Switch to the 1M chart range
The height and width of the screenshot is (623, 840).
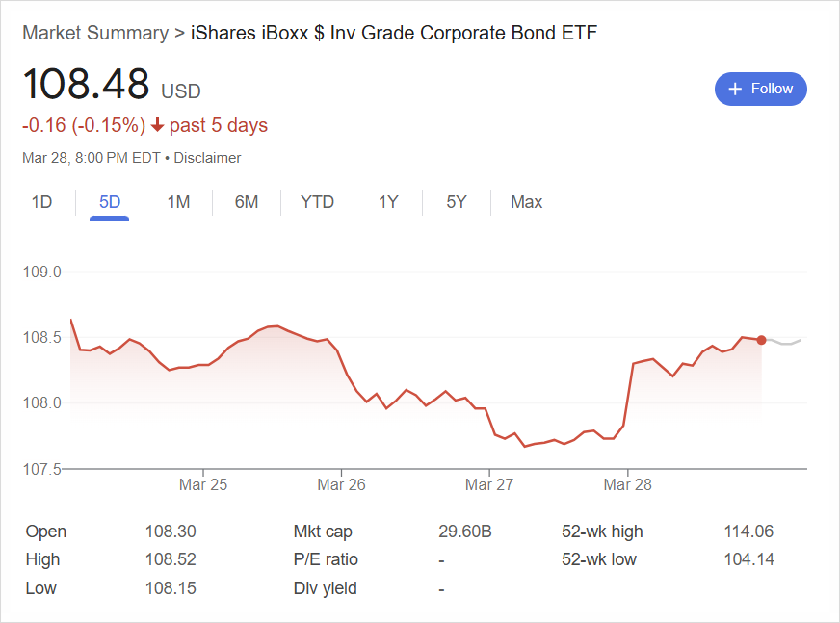[178, 202]
